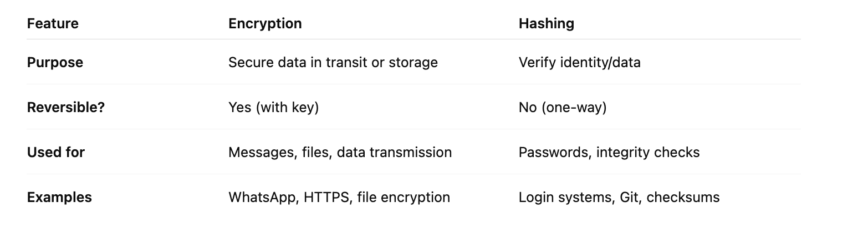Click the word HTTPS in Examples
Image resolution: width=868 pixels, height=242 pixels.
(326, 197)
